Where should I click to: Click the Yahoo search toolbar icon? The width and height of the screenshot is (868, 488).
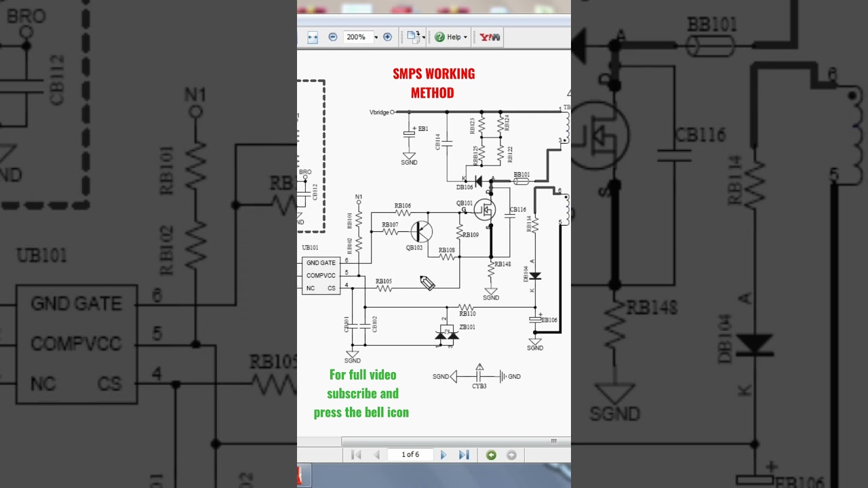[490, 37]
